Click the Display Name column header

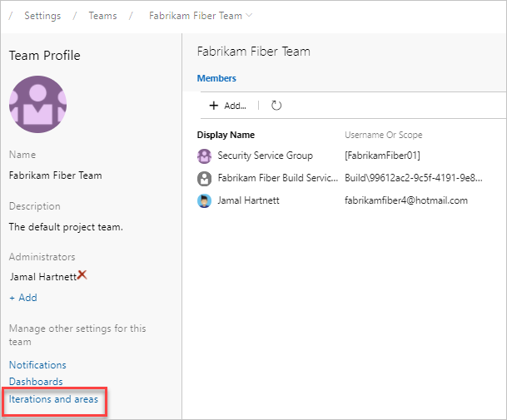point(226,135)
